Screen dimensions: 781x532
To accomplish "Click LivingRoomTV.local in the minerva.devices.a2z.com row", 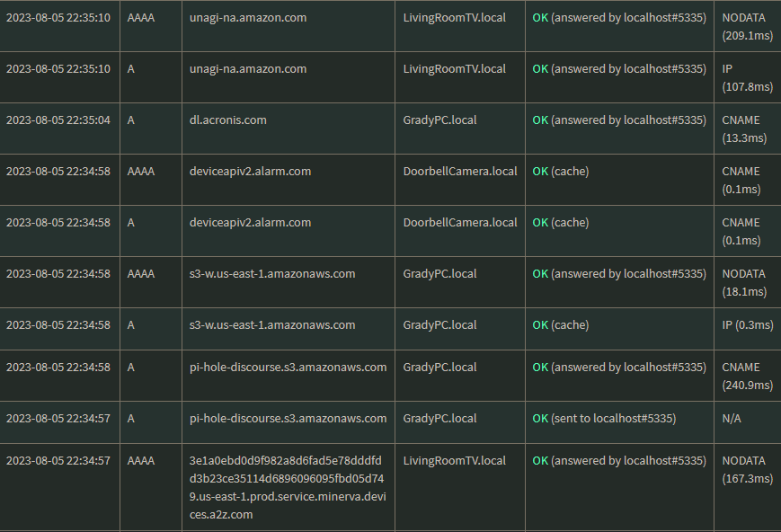I will [x=454, y=461].
